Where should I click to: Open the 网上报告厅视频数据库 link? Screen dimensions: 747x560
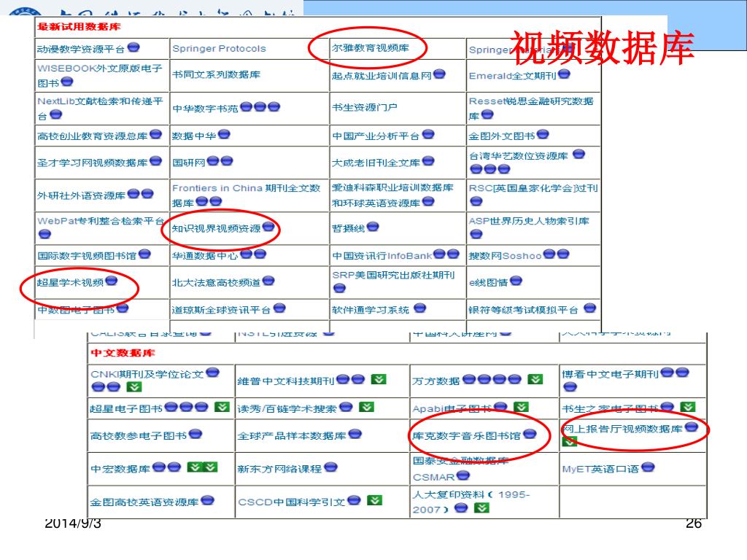(x=622, y=429)
